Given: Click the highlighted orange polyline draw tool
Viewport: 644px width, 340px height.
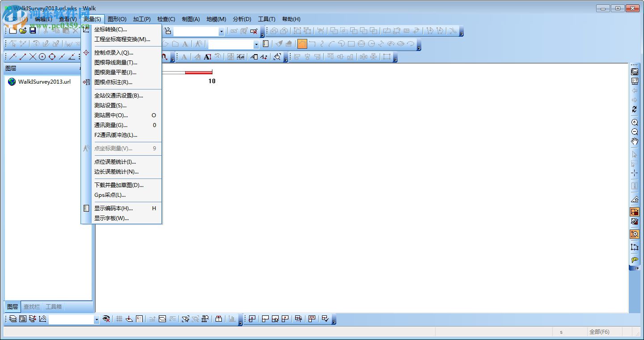Looking at the screenshot, I should 302,44.
